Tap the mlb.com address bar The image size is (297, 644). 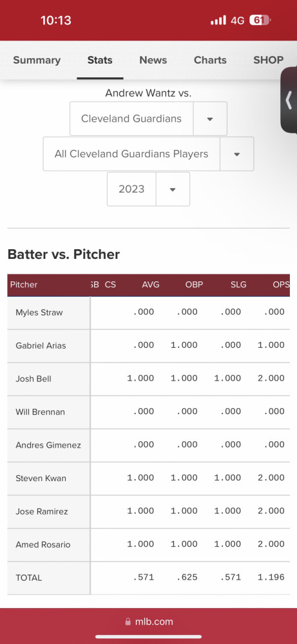(149, 622)
